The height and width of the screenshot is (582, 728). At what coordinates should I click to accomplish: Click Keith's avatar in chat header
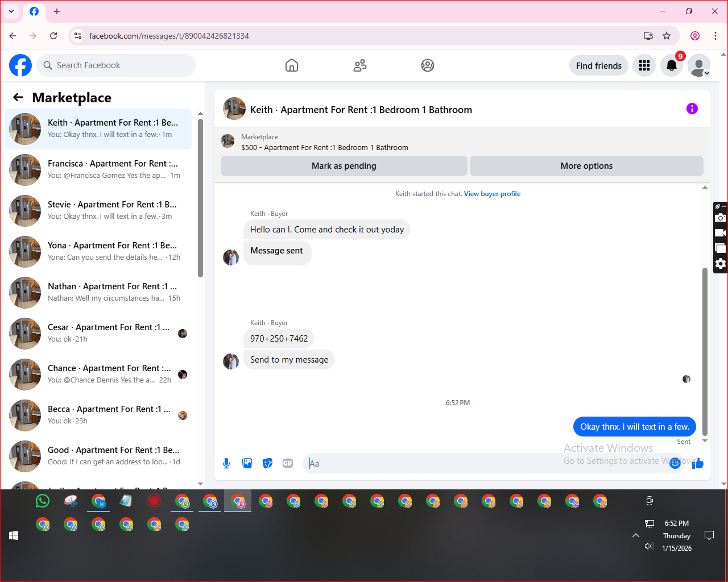coord(234,109)
